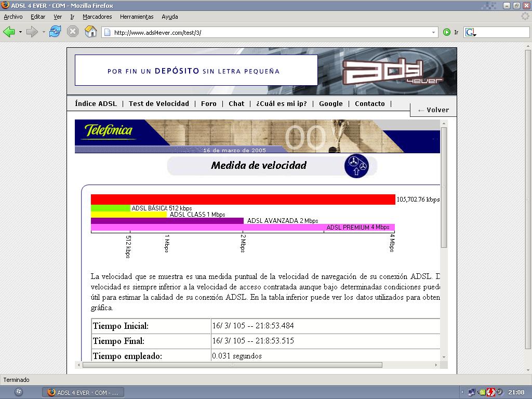Reload the page with the refresh icon
The image size is (532, 399).
(55, 32)
